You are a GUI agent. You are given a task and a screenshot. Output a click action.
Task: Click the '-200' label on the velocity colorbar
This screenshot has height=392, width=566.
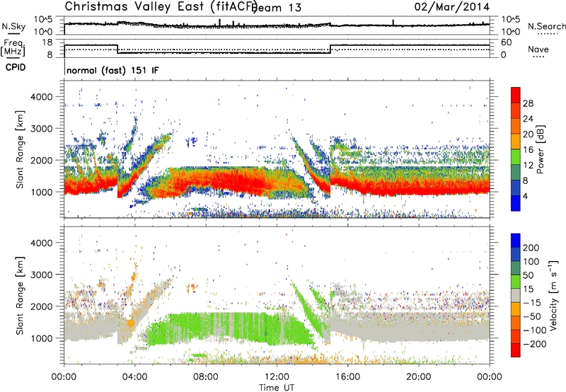tap(534, 344)
